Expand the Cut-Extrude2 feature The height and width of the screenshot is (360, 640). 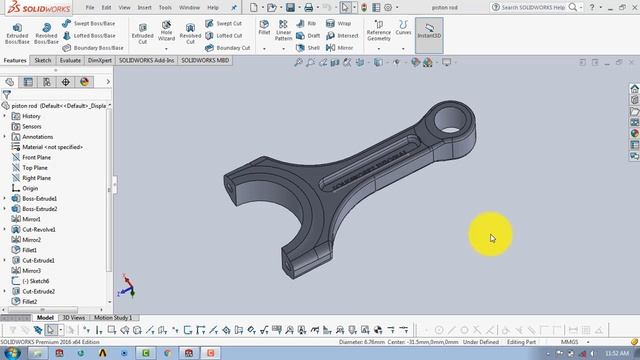pos(5,291)
